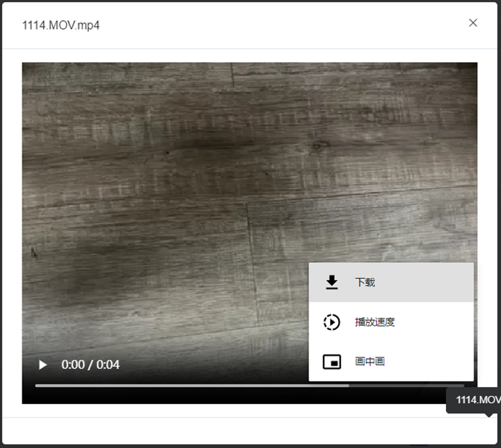This screenshot has height=448, width=501.
Task: Click the dashed-circle playback speed icon
Action: 332,322
